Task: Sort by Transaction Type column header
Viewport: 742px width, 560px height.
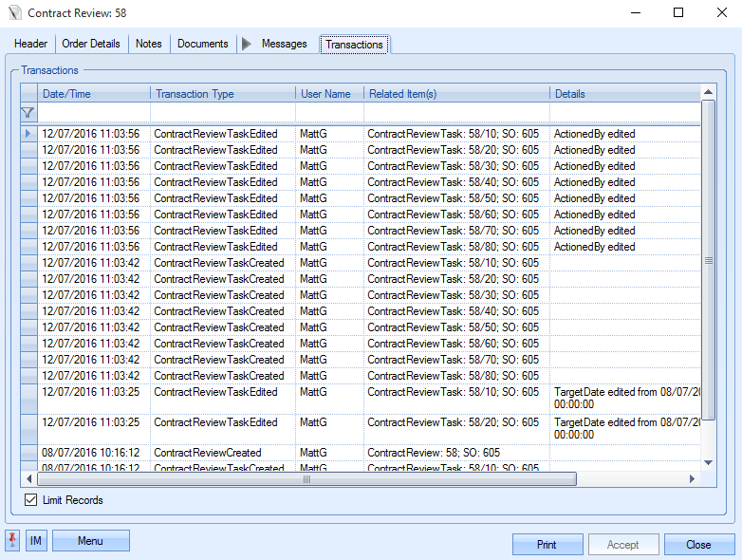Action: coord(222,94)
